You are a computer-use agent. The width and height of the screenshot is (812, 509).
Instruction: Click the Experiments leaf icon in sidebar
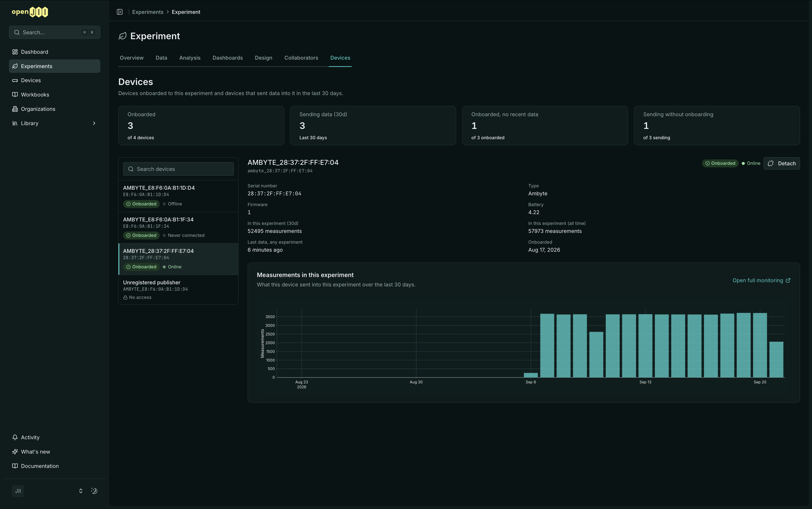pyautogui.click(x=15, y=66)
